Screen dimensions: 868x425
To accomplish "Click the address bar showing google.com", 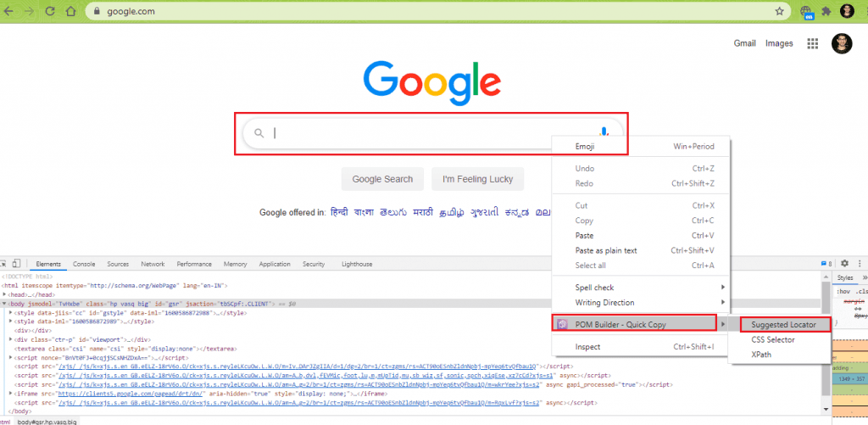I will pos(436,11).
